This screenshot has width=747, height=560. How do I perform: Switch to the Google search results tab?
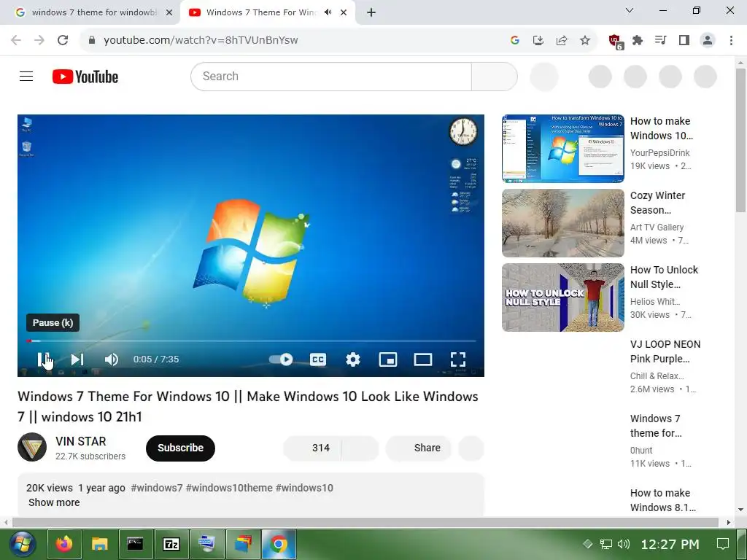pos(90,12)
